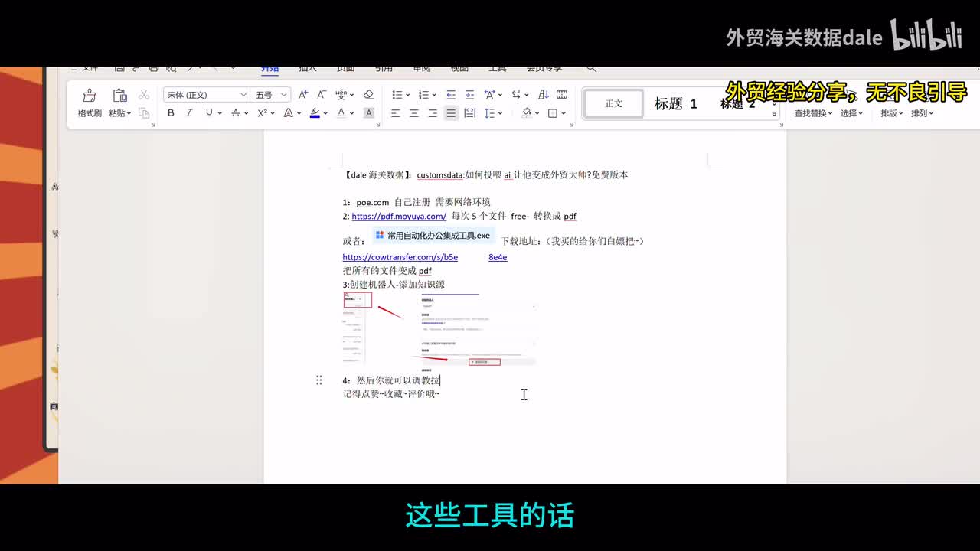Toggle justified text alignment
Image resolution: width=980 pixels, height=551 pixels.
pyautogui.click(x=451, y=113)
